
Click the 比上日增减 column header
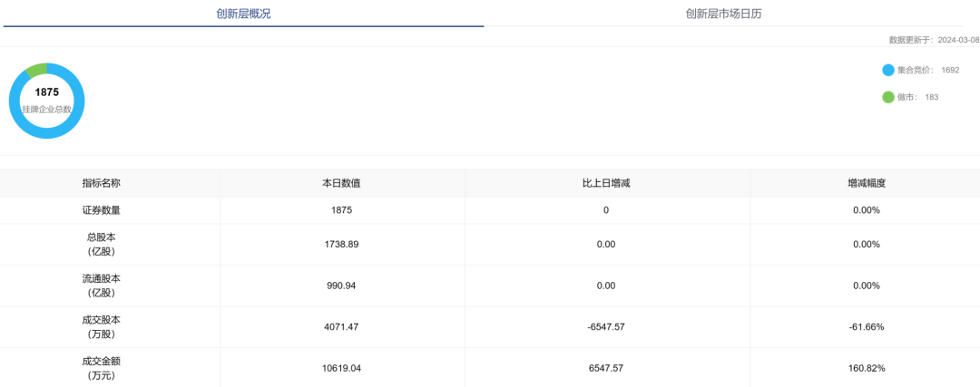(606, 183)
